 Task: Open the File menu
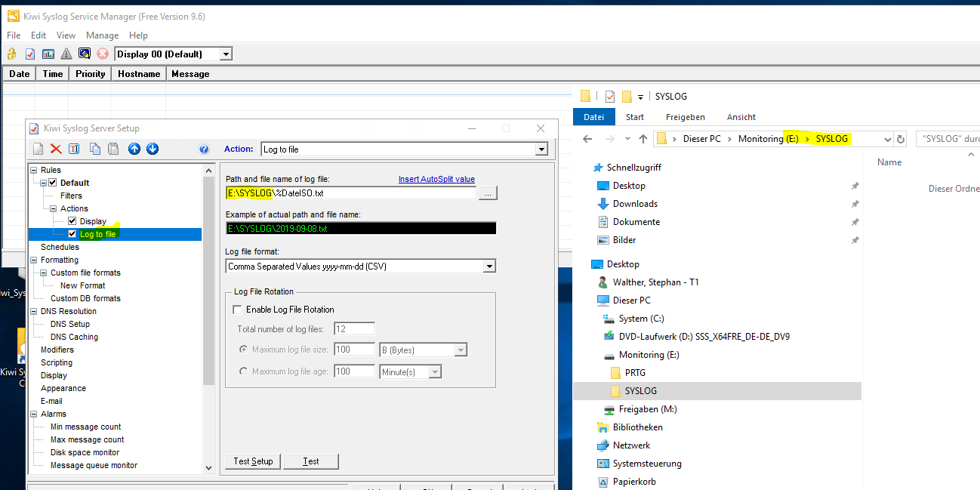click(14, 35)
